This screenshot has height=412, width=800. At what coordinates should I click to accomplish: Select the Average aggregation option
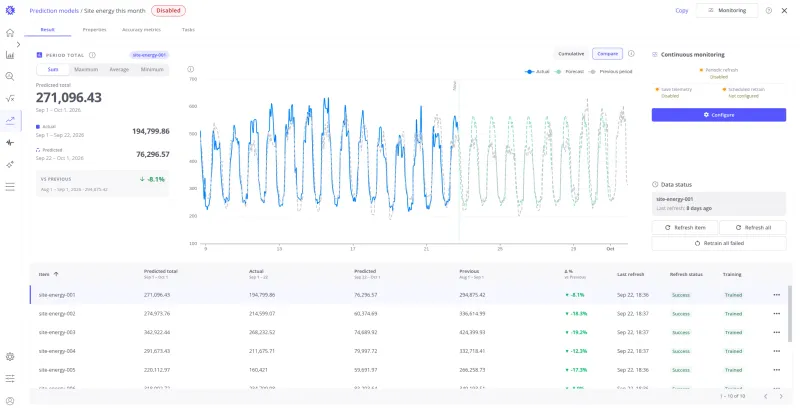(119, 69)
